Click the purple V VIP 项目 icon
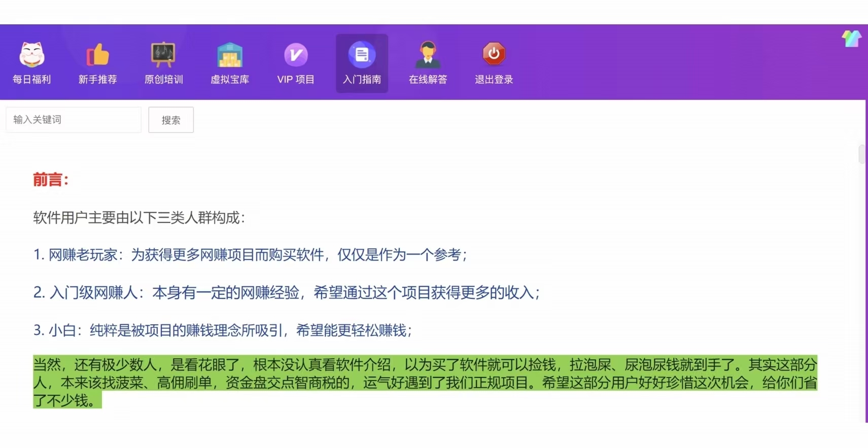 296,54
